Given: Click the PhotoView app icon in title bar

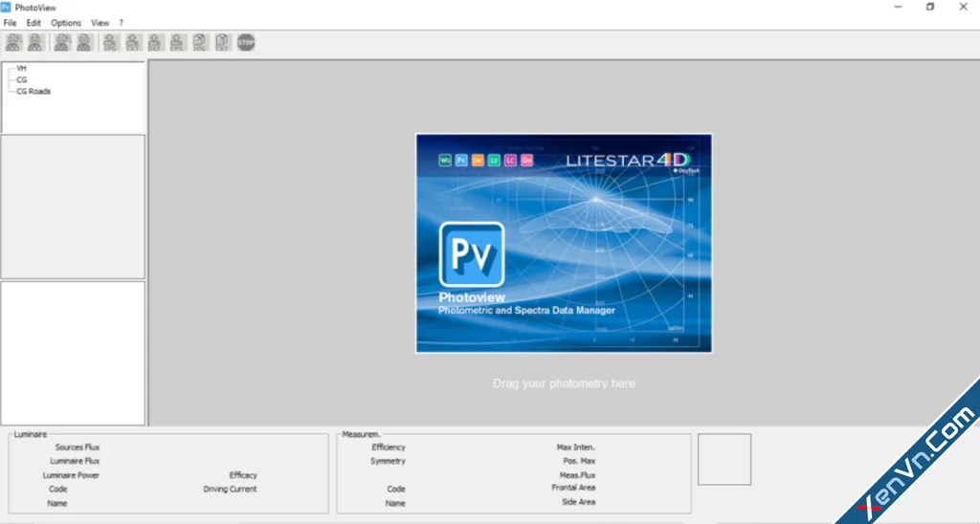Looking at the screenshot, I should [x=6, y=7].
